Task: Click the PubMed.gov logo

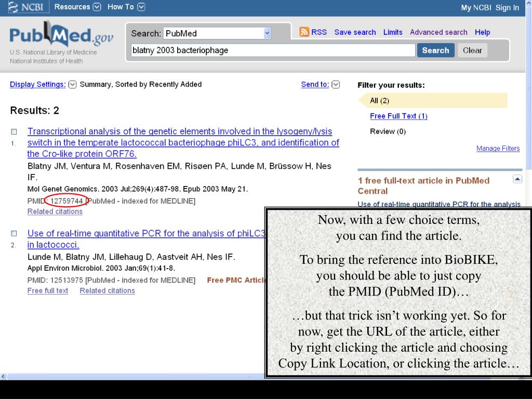Action: (x=61, y=35)
